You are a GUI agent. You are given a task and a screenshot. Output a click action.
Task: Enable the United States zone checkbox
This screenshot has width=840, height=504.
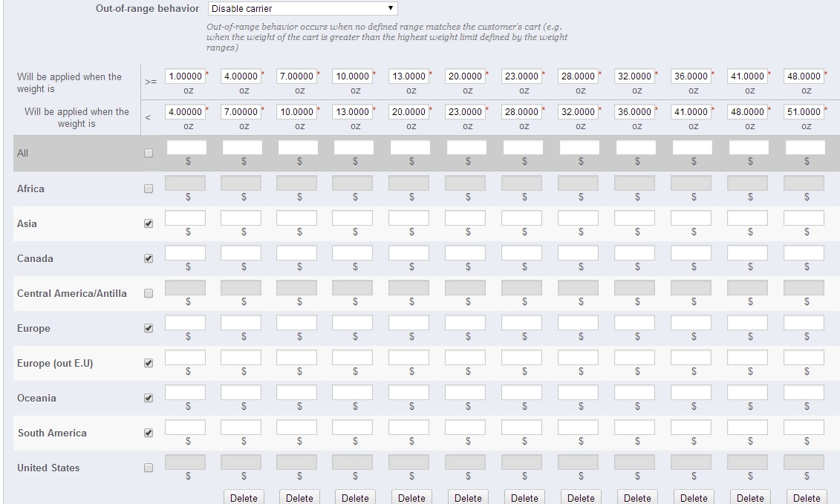coord(149,468)
